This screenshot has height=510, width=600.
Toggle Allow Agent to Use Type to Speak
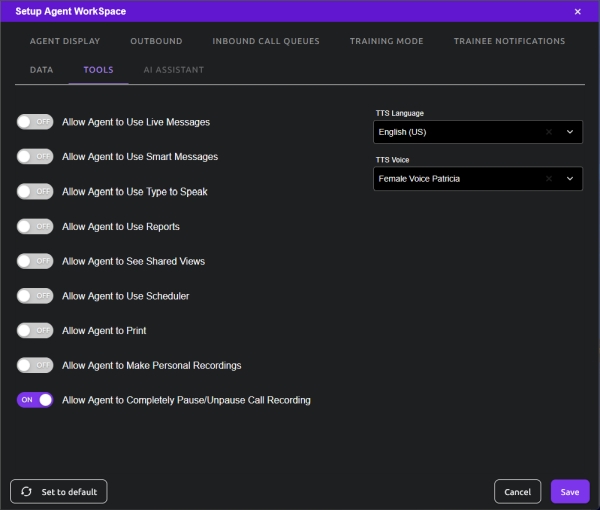(x=35, y=191)
